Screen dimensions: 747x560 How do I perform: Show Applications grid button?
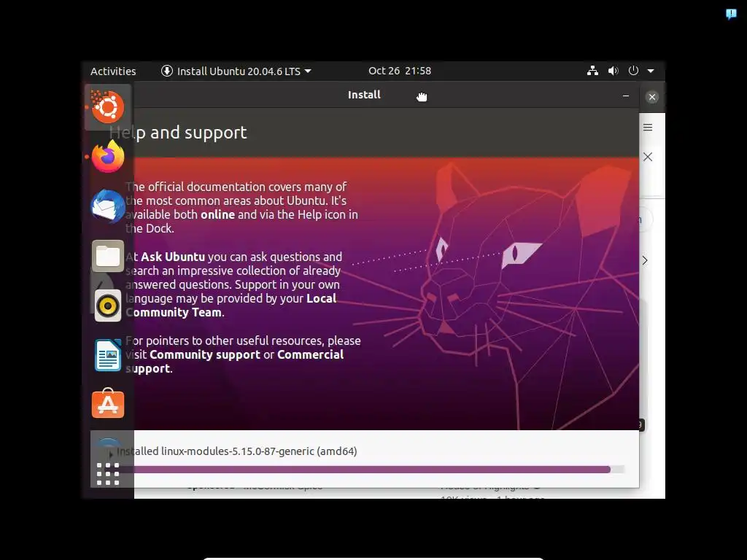click(x=108, y=474)
